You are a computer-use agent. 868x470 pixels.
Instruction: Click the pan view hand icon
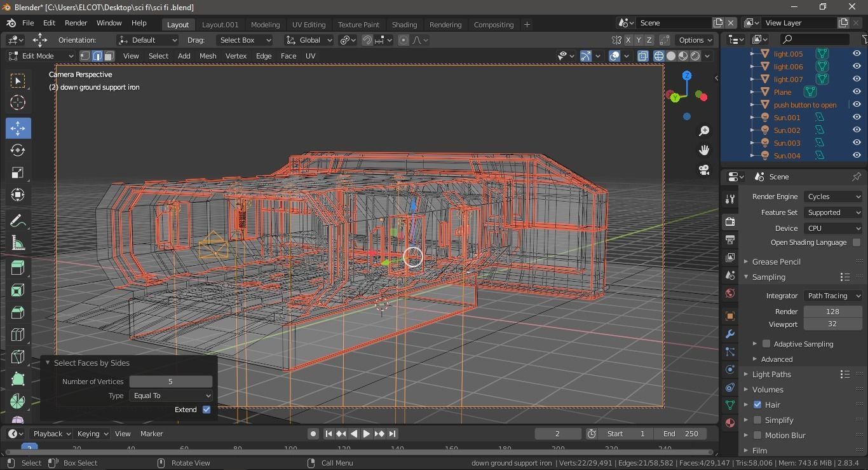click(x=704, y=150)
